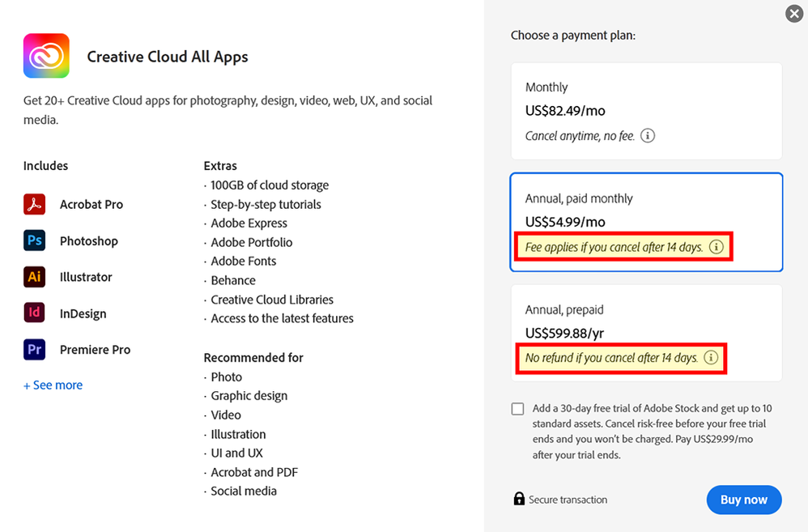Click Creative Cloud Libraries in Extras

pyautogui.click(x=272, y=300)
